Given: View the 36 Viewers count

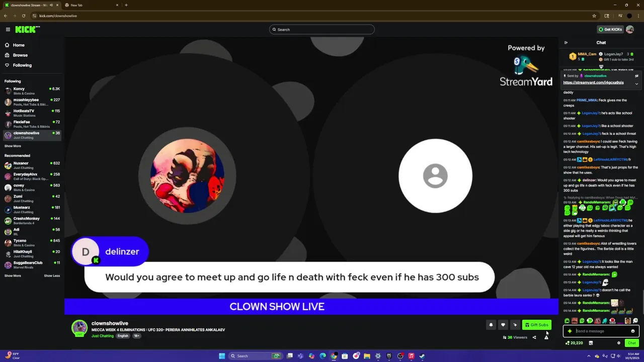Looking at the screenshot, I should coord(515,337).
